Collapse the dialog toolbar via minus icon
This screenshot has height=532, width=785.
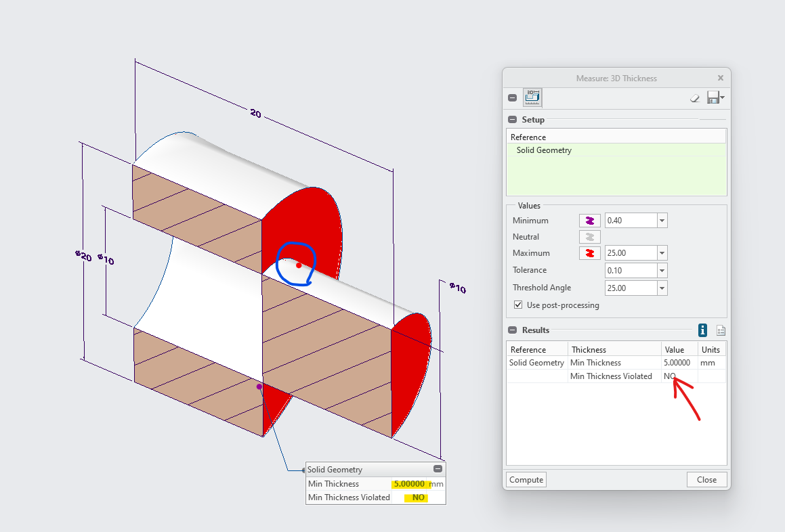tap(512, 97)
